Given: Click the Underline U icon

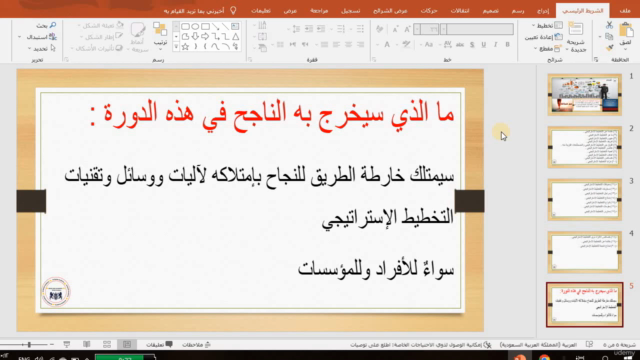Looking at the screenshot, I should click(484, 44).
